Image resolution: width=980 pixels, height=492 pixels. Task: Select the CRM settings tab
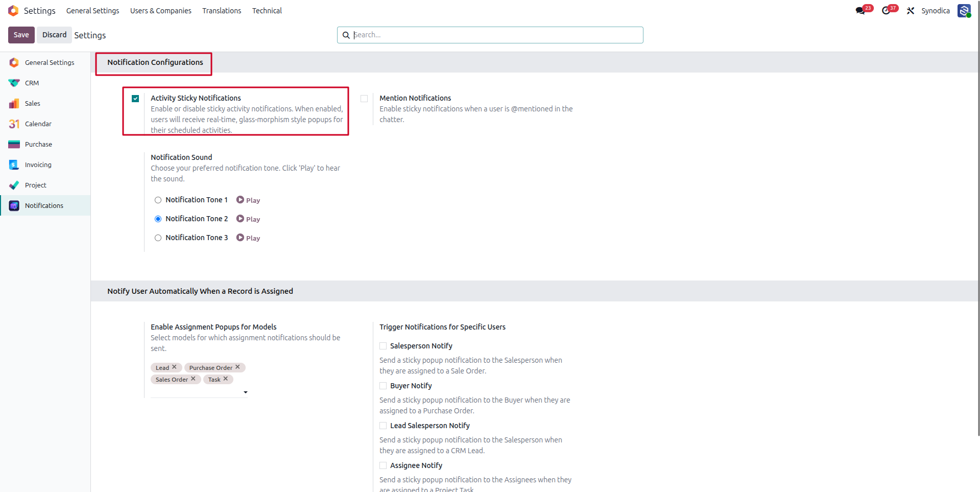[x=45, y=83]
